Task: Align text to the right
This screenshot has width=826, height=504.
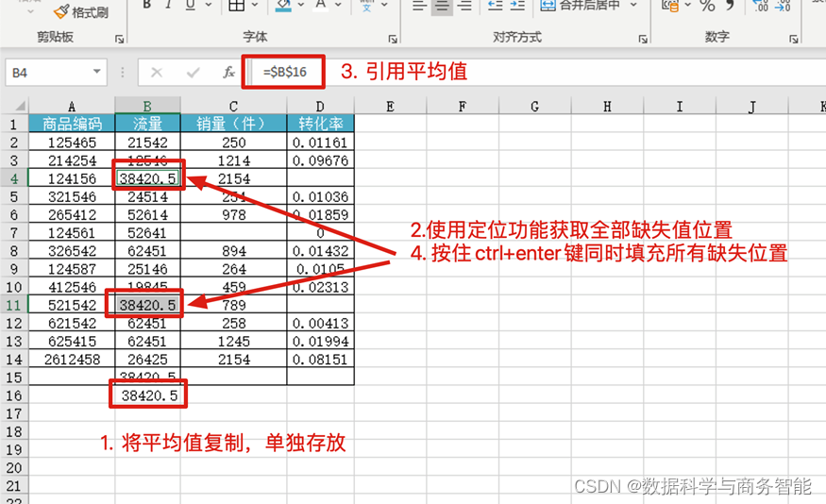Action: pyautogui.click(x=464, y=6)
